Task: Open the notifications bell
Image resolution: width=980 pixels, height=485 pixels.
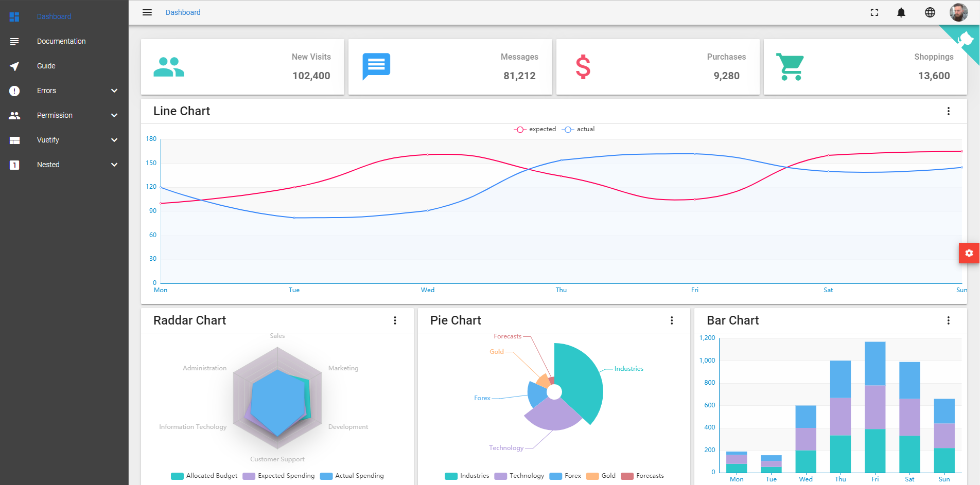Action: point(901,12)
